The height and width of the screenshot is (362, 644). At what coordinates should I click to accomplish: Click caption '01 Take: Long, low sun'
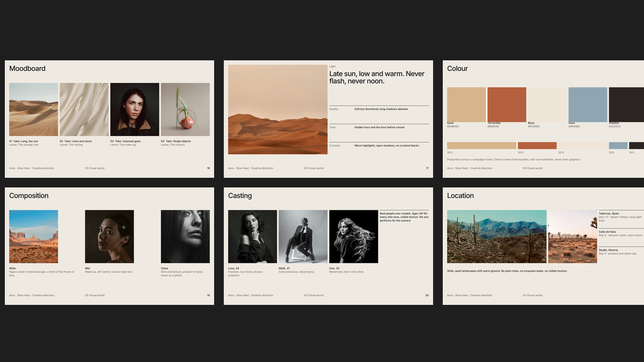tap(24, 141)
